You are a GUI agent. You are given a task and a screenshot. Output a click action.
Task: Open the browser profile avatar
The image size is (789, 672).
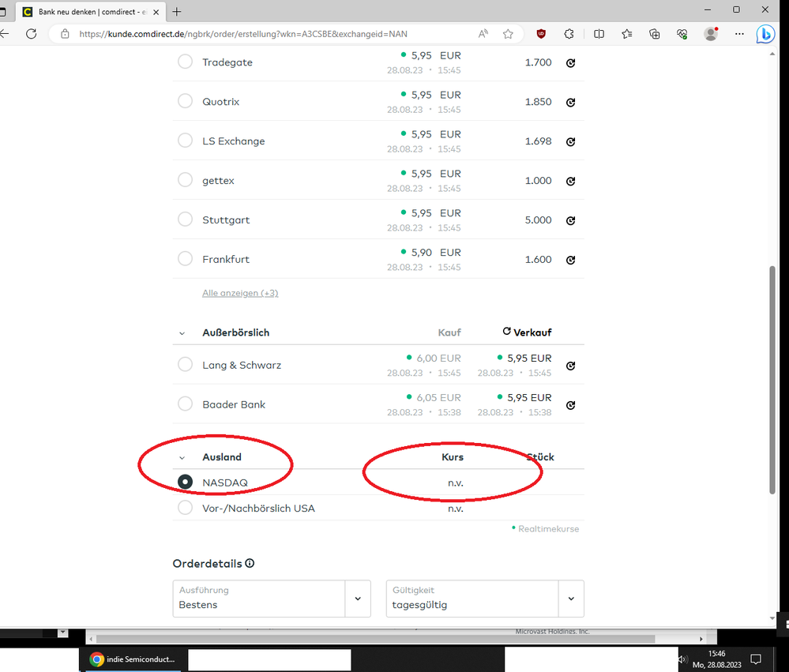[x=711, y=34]
